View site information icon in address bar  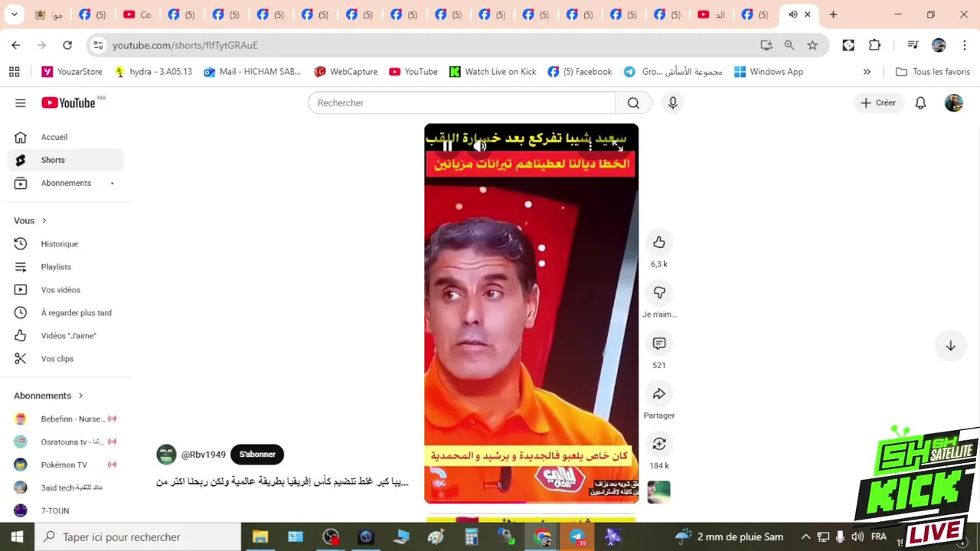click(x=98, y=45)
